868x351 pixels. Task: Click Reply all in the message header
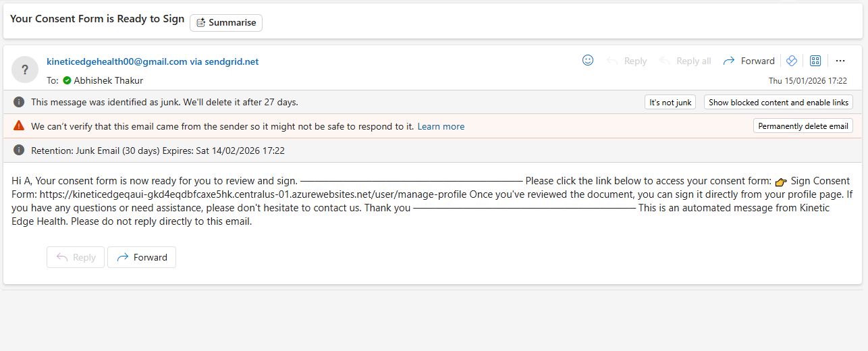pyautogui.click(x=686, y=61)
